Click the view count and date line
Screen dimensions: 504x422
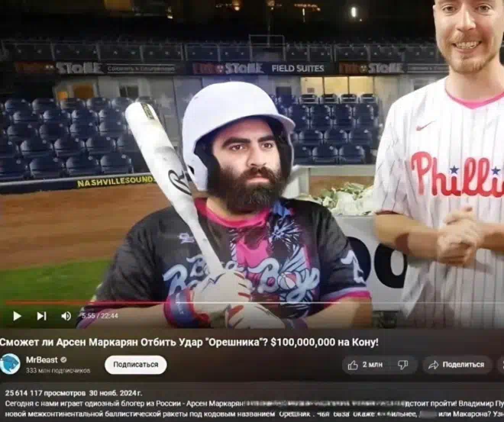[73, 393]
